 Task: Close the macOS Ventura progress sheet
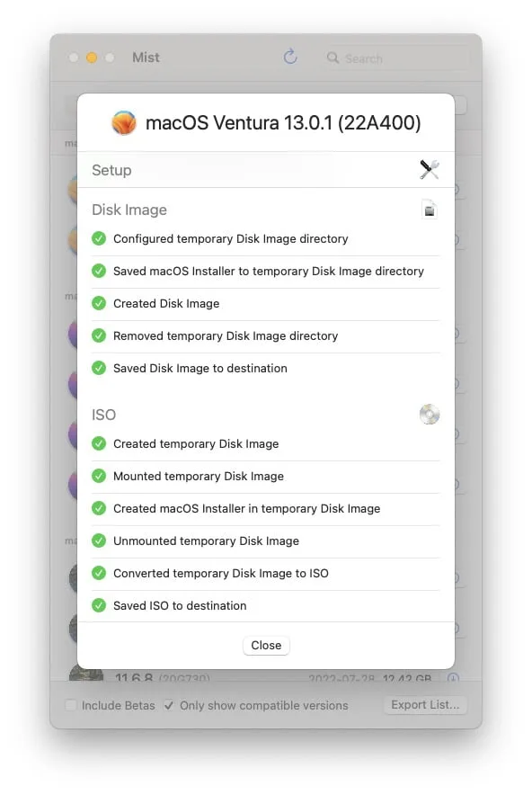266,645
